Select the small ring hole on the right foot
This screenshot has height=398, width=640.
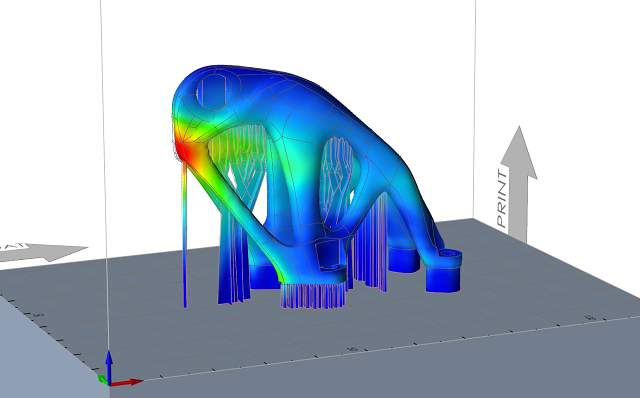448,253
